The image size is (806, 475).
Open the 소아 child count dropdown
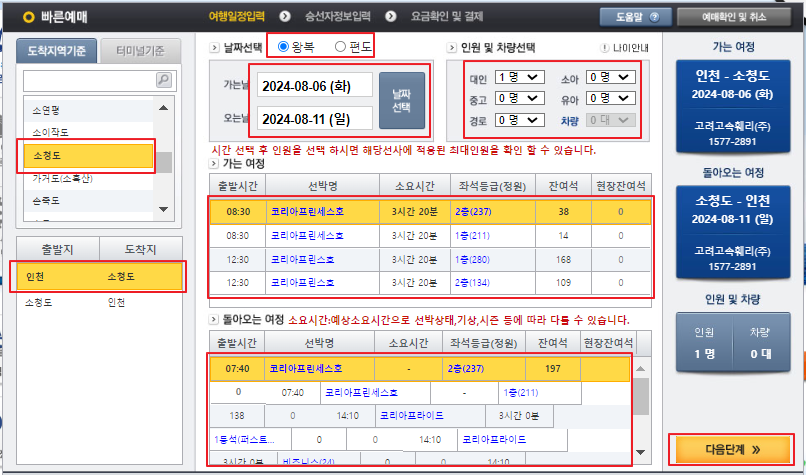[x=611, y=77]
